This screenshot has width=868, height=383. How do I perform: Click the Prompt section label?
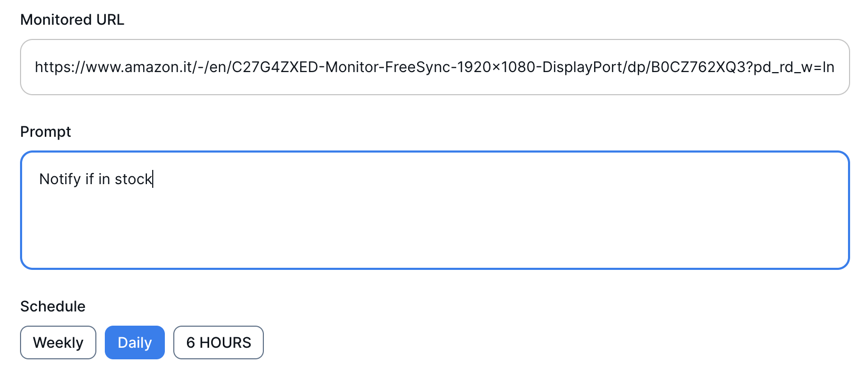[45, 132]
